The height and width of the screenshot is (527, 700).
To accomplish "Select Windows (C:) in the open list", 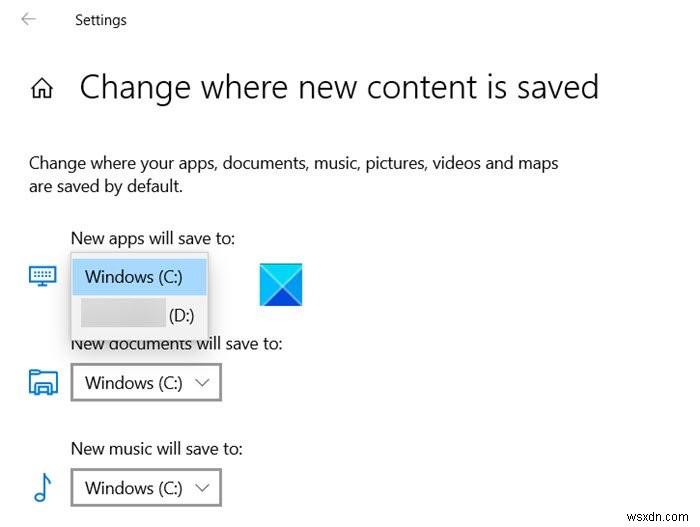I will 140,276.
